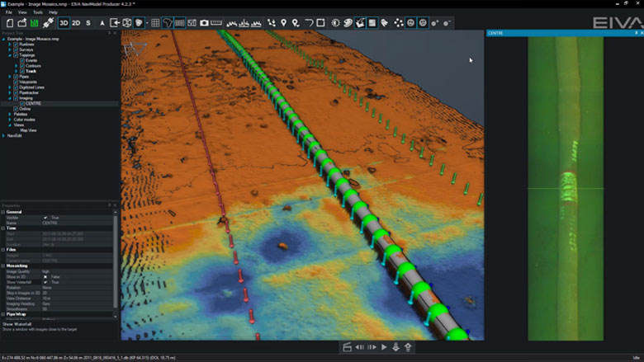
Task: Switch to 2D view mode
Action: [x=76, y=23]
